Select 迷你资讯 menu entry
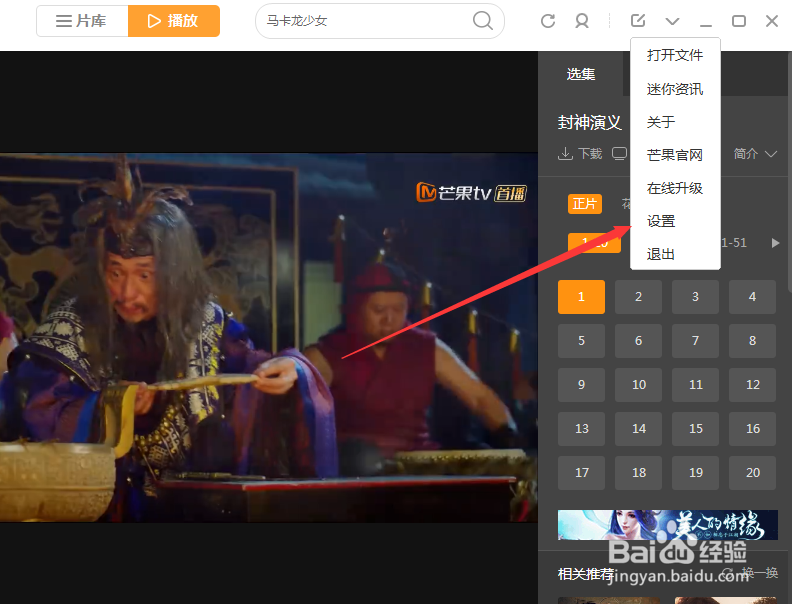Screen dimensions: 792x604 pyautogui.click(x=675, y=89)
